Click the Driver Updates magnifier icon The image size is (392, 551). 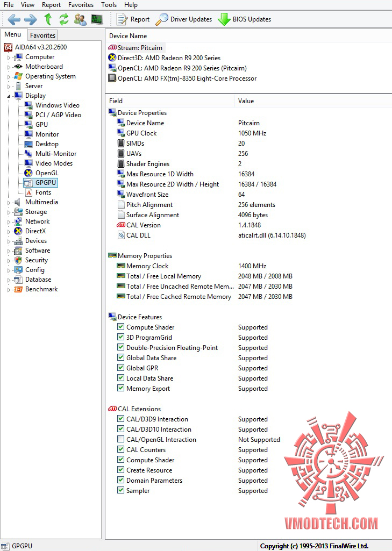[x=161, y=19]
